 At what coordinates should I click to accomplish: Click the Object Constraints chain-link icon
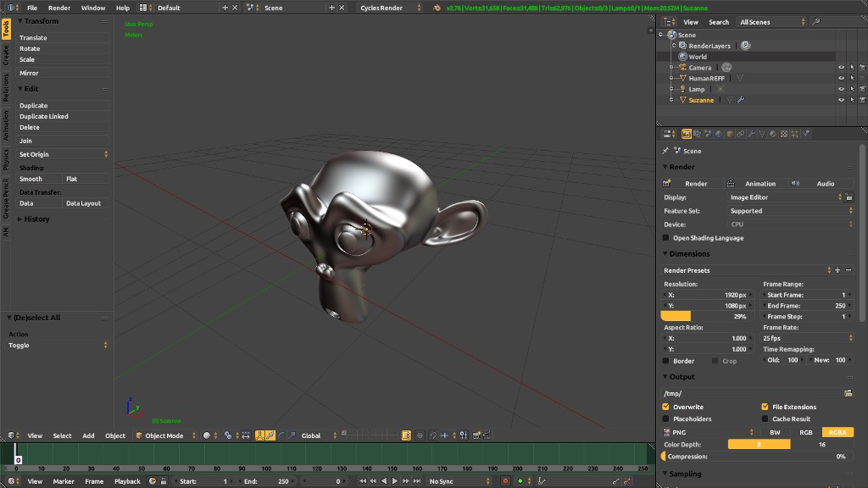(x=740, y=134)
